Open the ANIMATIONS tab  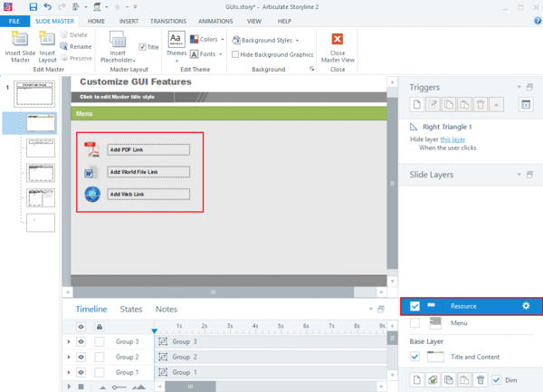coord(215,21)
